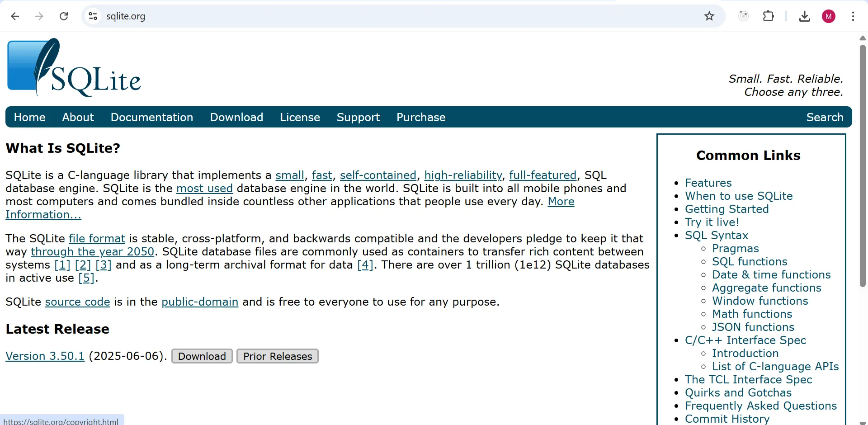Open 'through the year 2050' link
Viewport: 868px width, 425px height.
coord(93,251)
